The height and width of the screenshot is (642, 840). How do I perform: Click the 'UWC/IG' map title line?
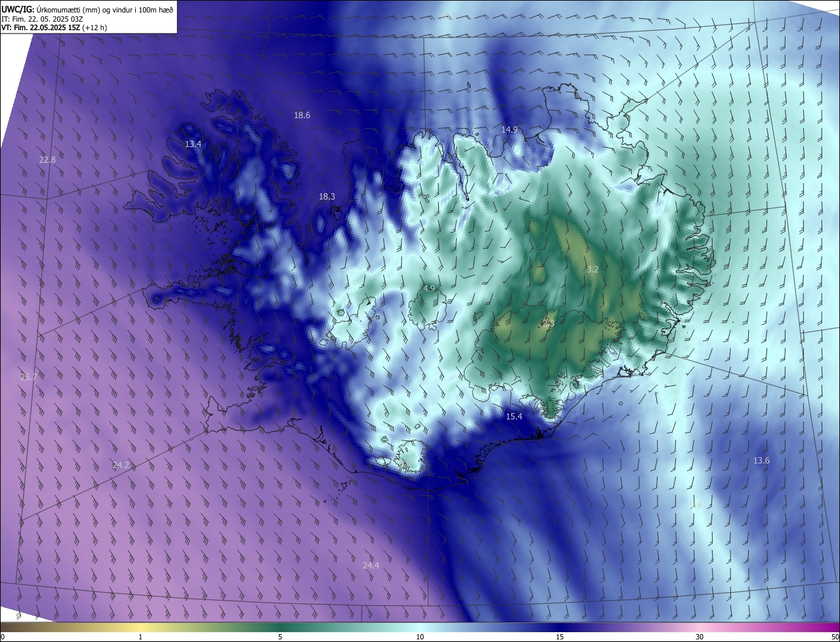point(87,9)
